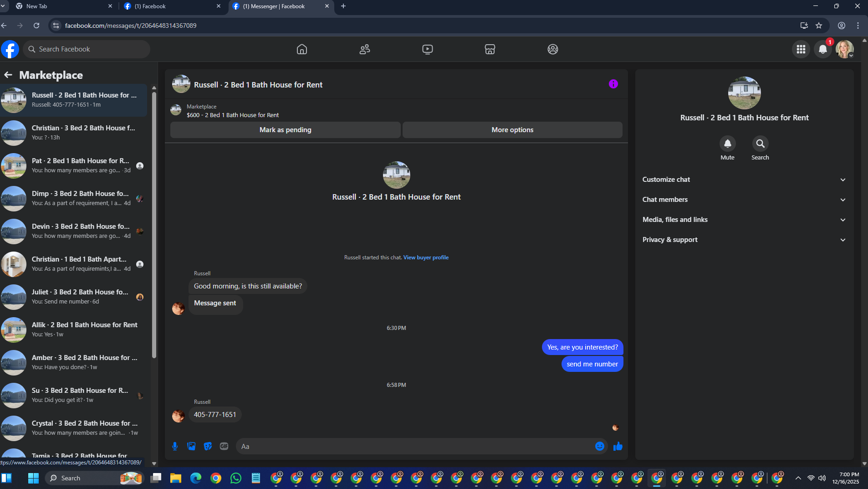Expand Privacy & support section
The width and height of the screenshot is (868, 489).
point(745,240)
